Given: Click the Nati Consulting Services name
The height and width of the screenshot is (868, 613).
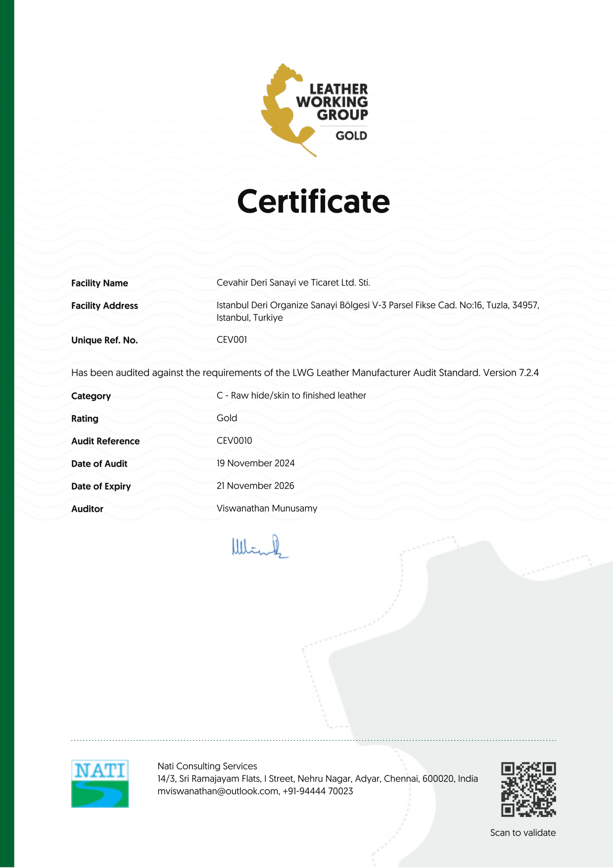Looking at the screenshot, I should (x=207, y=766).
